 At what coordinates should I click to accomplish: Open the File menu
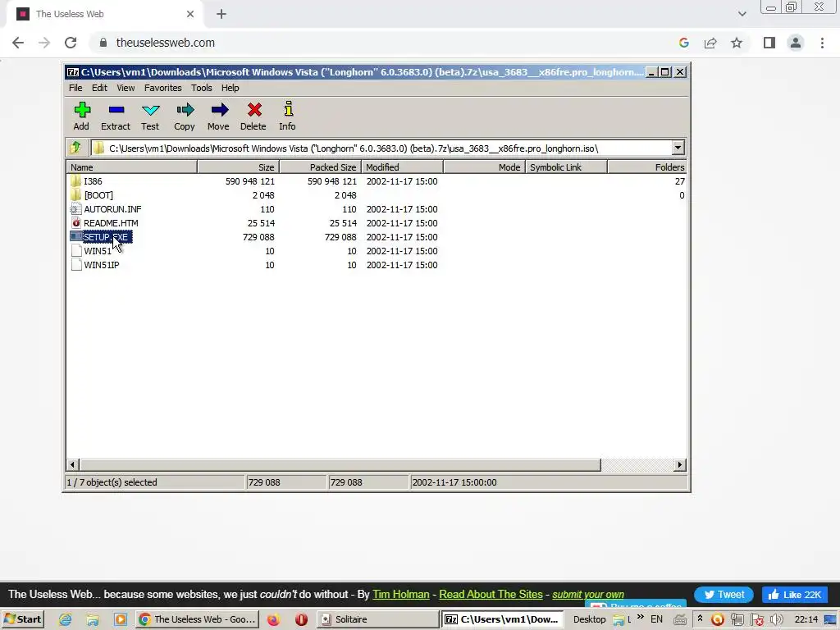pos(75,88)
